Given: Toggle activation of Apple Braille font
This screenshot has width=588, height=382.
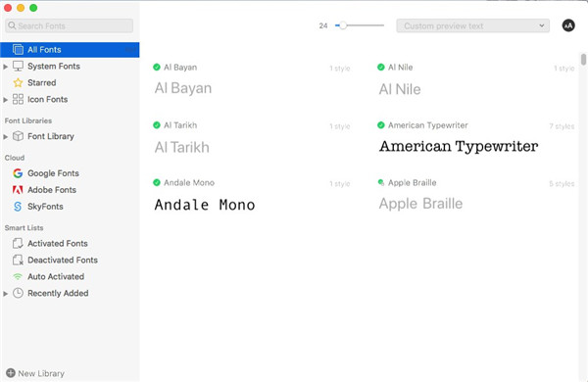Looking at the screenshot, I should pyautogui.click(x=381, y=182).
